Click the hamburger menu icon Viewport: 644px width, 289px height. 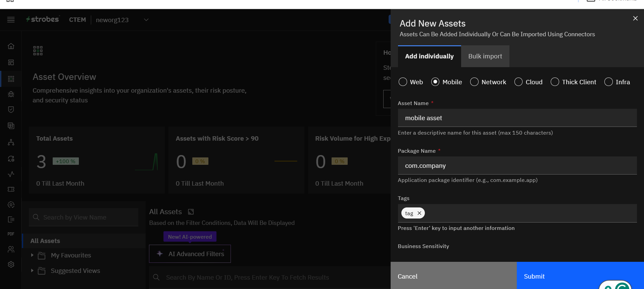(x=11, y=20)
